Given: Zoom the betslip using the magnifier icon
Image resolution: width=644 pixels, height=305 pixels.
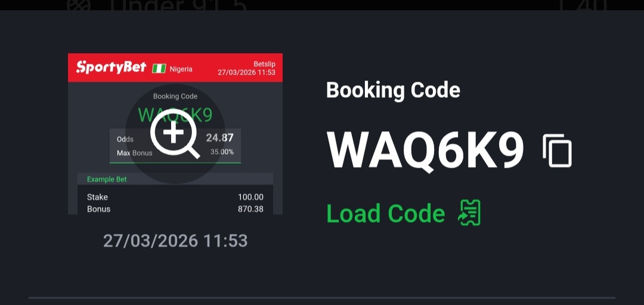Looking at the screenshot, I should pyautogui.click(x=175, y=134).
